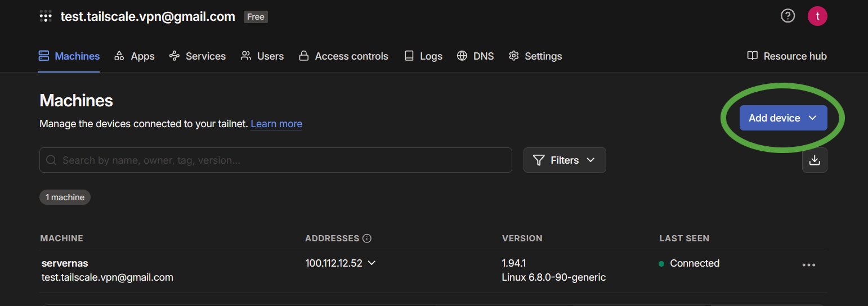The height and width of the screenshot is (306, 868).
Task: Open the Settings tab
Action: coord(535,56)
